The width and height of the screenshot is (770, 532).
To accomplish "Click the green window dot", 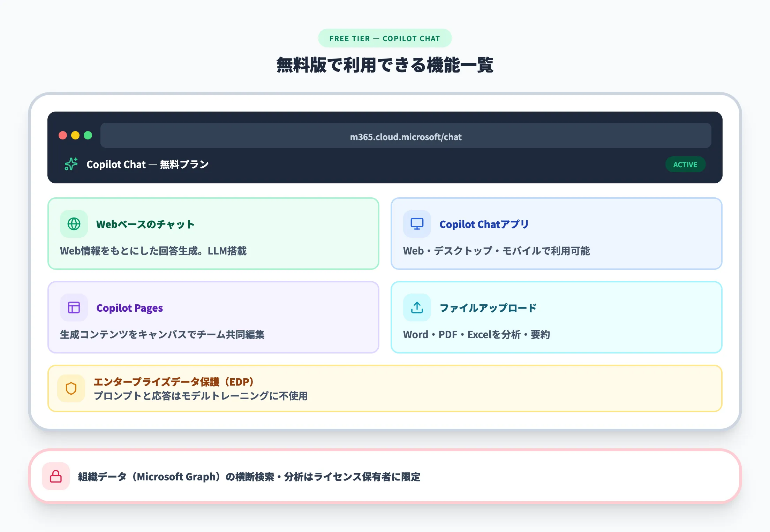I will (88, 135).
